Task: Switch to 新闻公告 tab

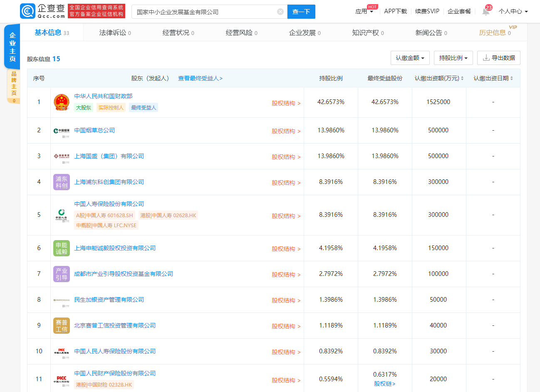Action: click(x=431, y=32)
